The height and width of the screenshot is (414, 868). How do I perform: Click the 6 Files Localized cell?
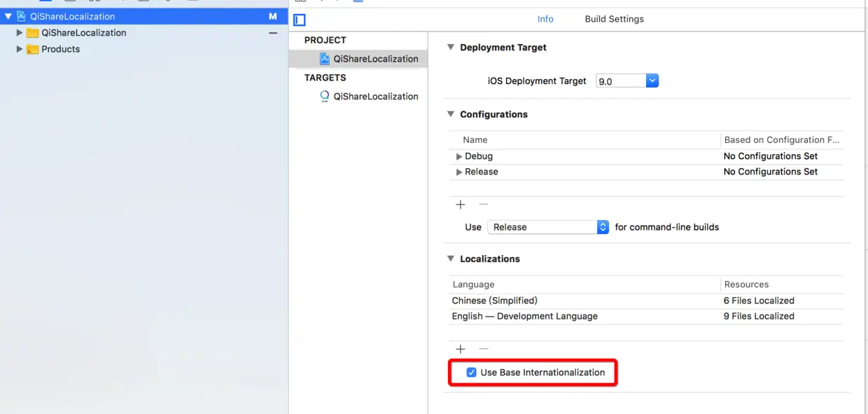(x=759, y=301)
